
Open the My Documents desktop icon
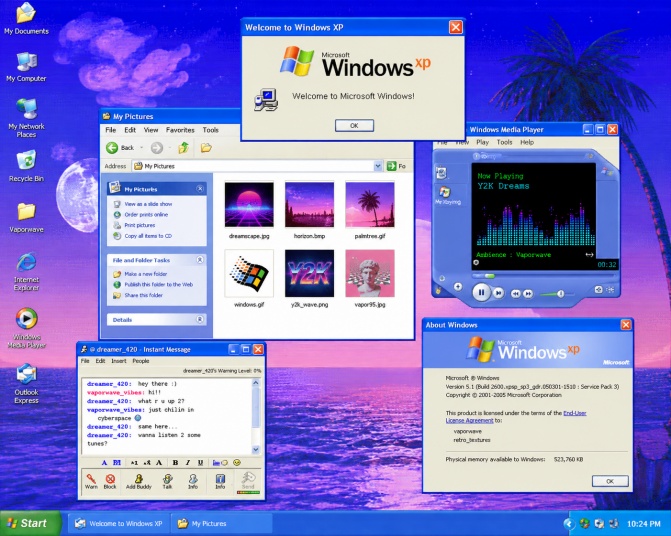(x=26, y=18)
